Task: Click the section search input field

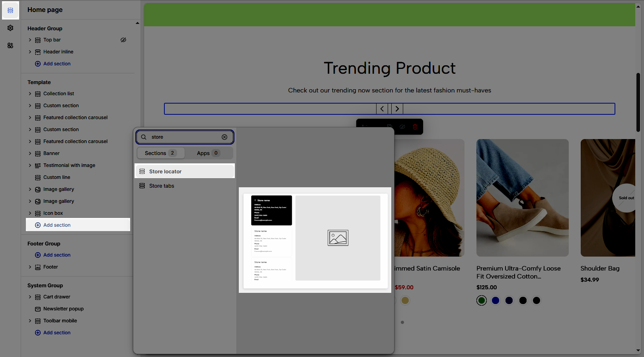Action: (185, 137)
